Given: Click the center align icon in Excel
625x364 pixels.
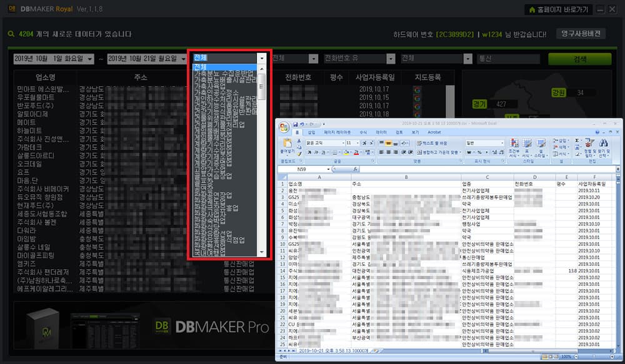Looking at the screenshot, I should 388,152.
